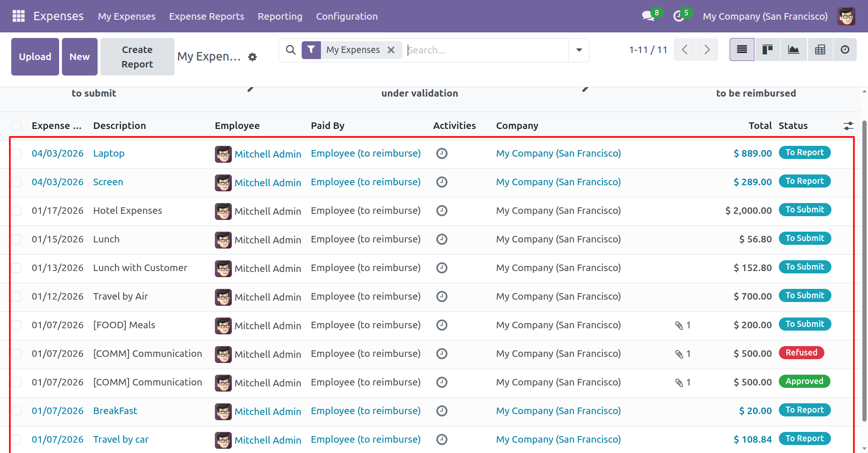
Task: Select the Laptop expense checkbox
Action: tap(16, 153)
